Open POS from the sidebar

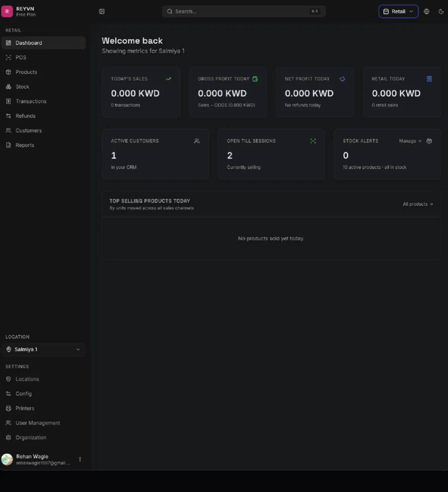pos(44,58)
